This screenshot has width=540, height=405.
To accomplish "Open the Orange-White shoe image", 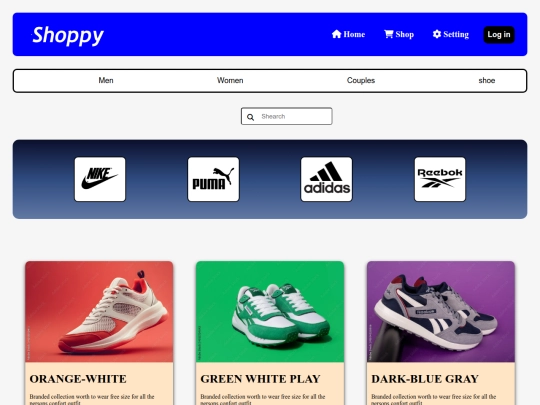I will 99,311.
